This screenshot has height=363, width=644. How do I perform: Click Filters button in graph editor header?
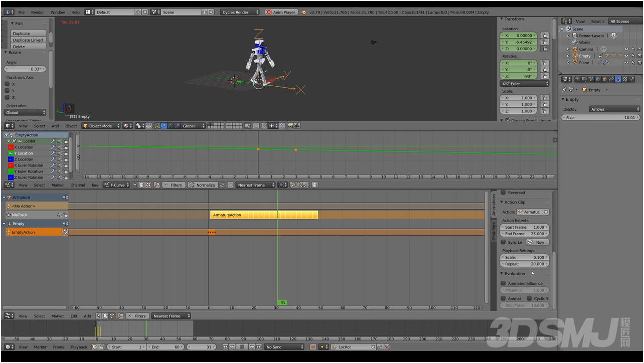click(173, 185)
